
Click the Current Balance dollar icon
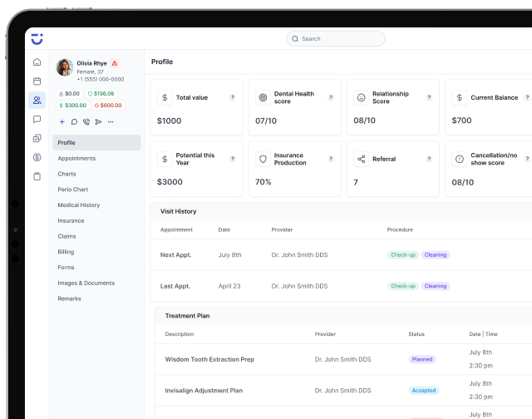pyautogui.click(x=460, y=98)
